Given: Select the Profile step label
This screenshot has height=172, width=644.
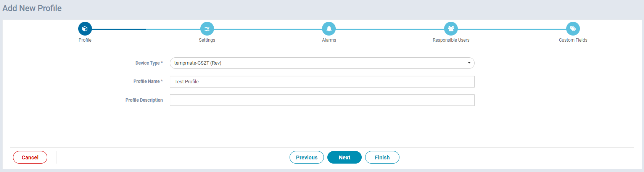Looking at the screenshot, I should point(85,40).
